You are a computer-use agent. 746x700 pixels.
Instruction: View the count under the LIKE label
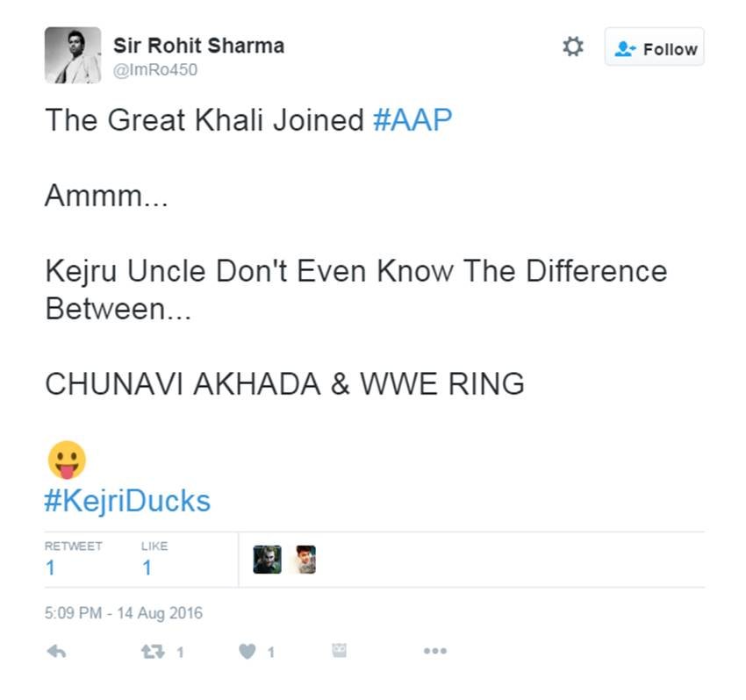click(x=147, y=568)
